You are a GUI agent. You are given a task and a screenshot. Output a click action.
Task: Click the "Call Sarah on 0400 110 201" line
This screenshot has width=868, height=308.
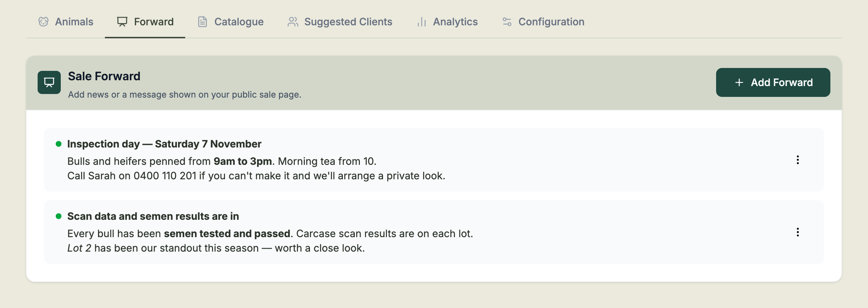point(256,176)
